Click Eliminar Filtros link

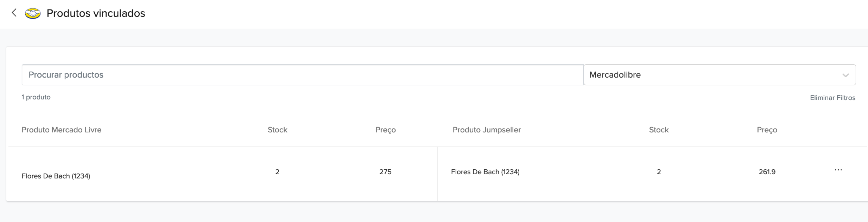pyautogui.click(x=832, y=98)
